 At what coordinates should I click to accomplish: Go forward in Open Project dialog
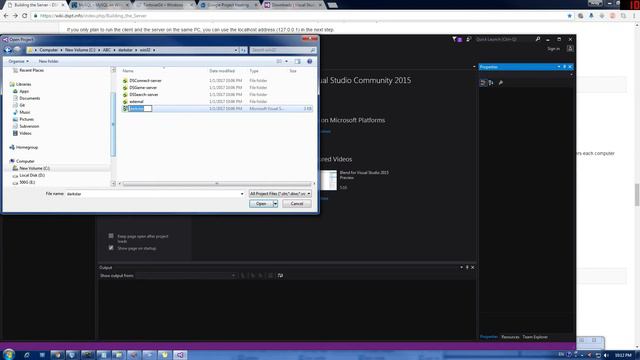17,50
